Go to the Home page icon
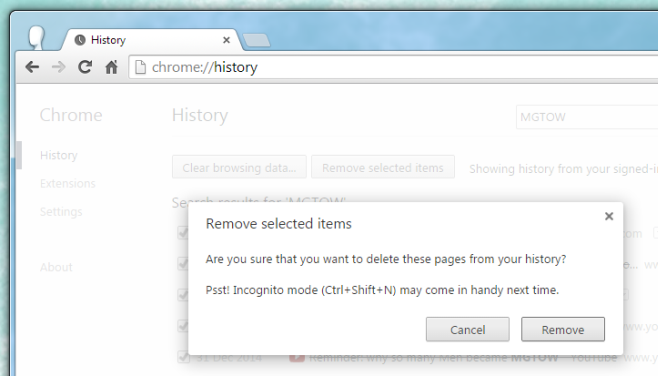Image resolution: width=658 pixels, height=376 pixels. [x=111, y=67]
